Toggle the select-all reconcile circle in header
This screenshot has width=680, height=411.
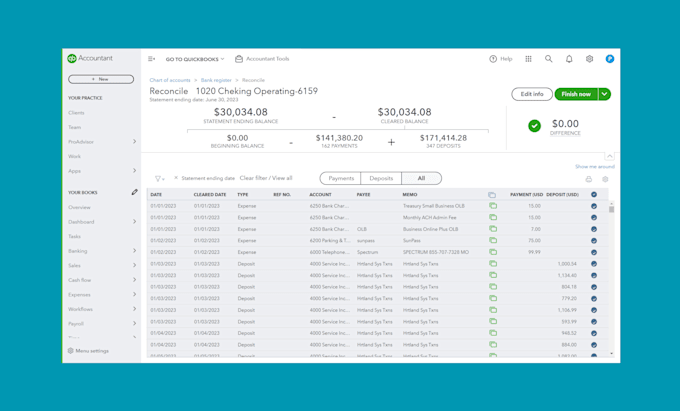point(594,195)
